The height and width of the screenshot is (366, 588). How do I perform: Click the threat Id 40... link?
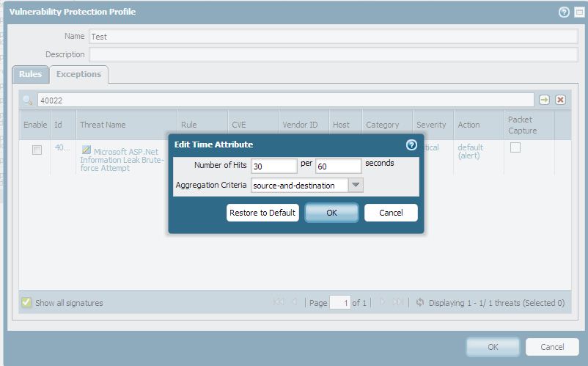(62, 147)
